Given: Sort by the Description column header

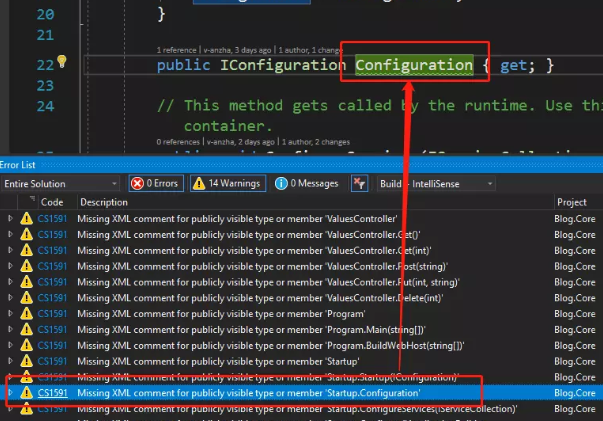Looking at the screenshot, I should pos(104,202).
